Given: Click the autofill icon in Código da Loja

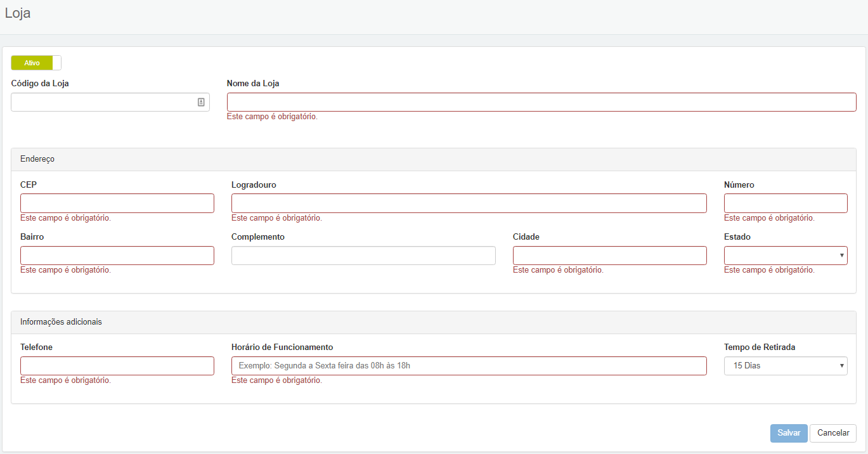Looking at the screenshot, I should click(200, 102).
